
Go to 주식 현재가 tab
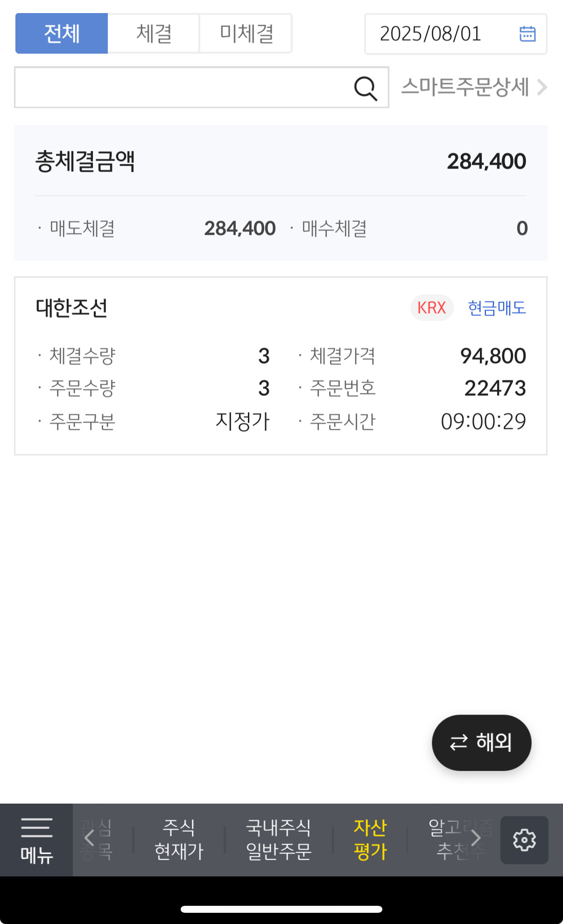tap(179, 840)
